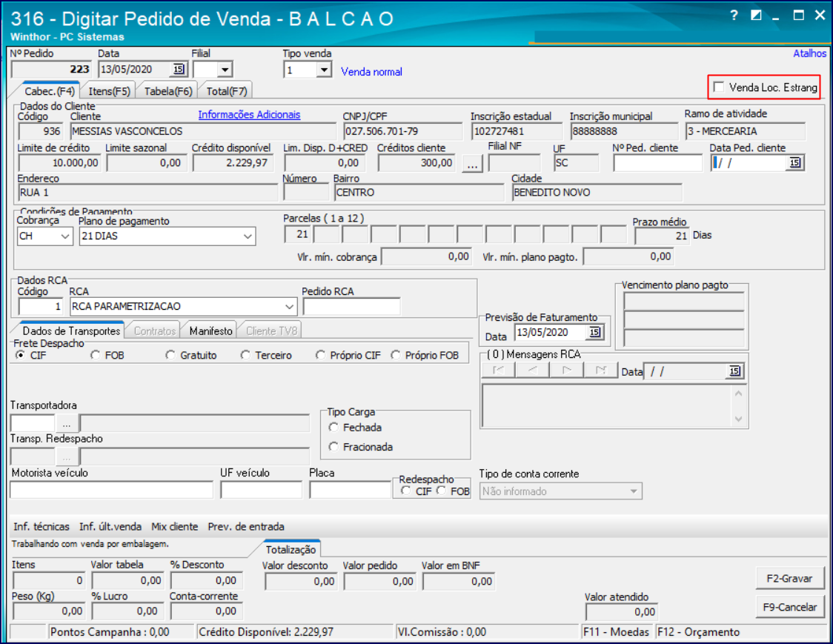Go to previous RCA message
The height and width of the screenshot is (644, 833).
point(532,371)
